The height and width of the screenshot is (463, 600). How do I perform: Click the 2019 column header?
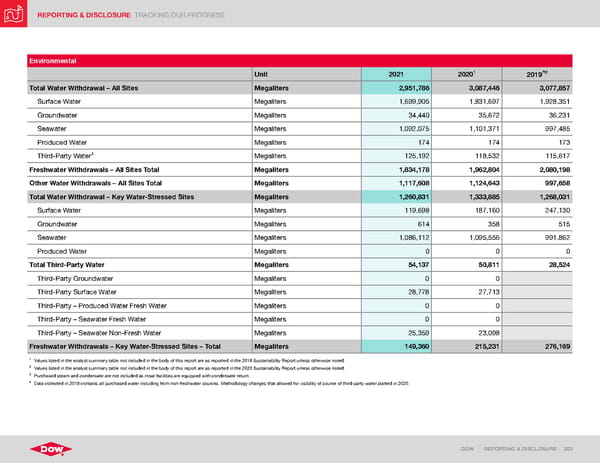click(536, 74)
